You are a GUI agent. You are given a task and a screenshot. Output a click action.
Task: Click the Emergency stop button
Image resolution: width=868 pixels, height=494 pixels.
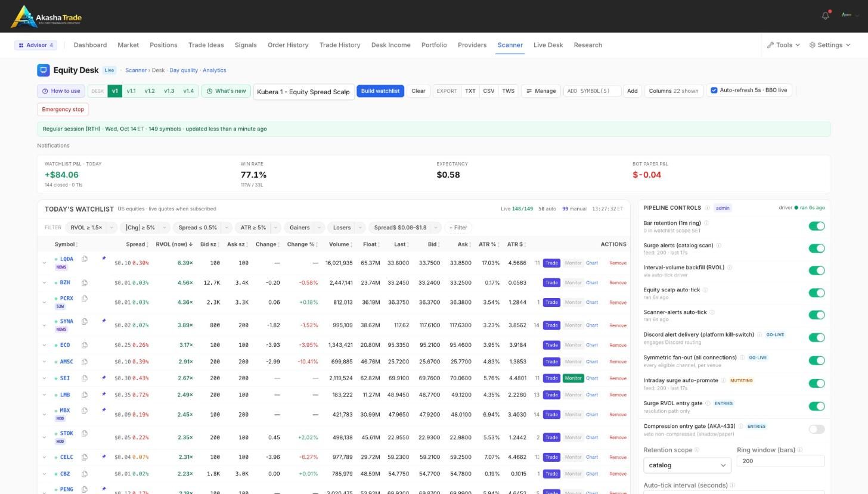[63, 110]
